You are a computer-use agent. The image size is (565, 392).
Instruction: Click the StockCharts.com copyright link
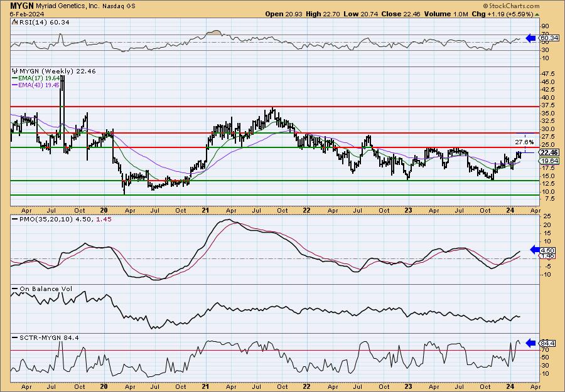pyautogui.click(x=512, y=6)
